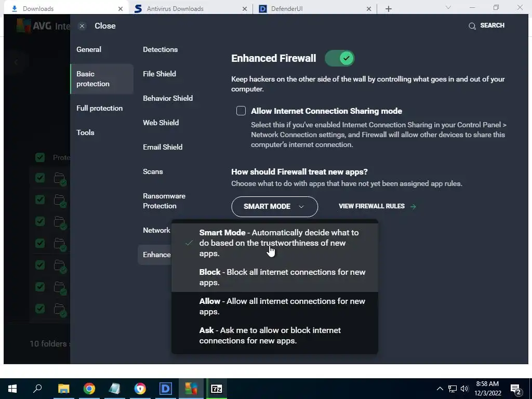Viewport: 532px width, 399px height.
Task: Open Web Shield settings
Action: [x=161, y=123]
